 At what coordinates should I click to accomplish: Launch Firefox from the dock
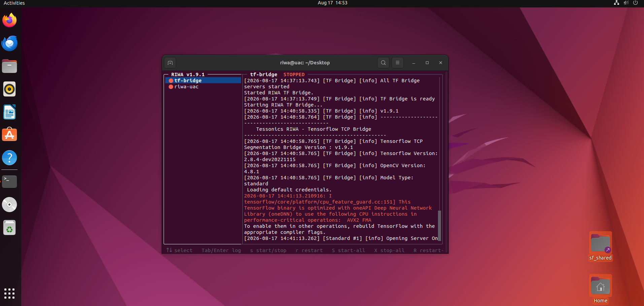pyautogui.click(x=9, y=20)
